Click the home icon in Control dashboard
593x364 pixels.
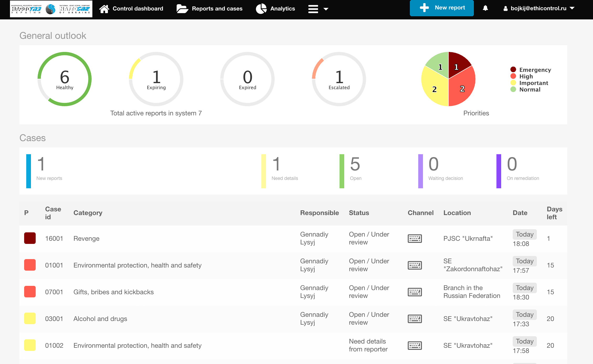pos(104,9)
